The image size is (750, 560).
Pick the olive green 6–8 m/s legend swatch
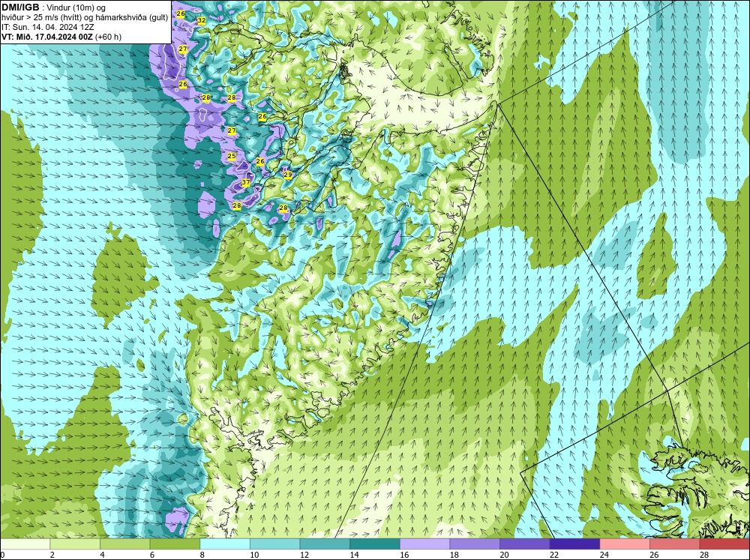[x=175, y=544]
